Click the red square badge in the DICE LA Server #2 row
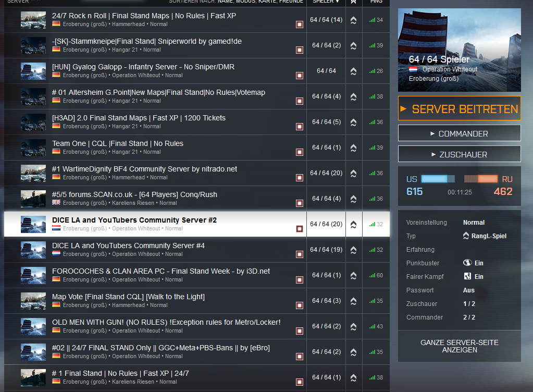Viewport: 533px width, 392px height. pyautogui.click(x=300, y=228)
